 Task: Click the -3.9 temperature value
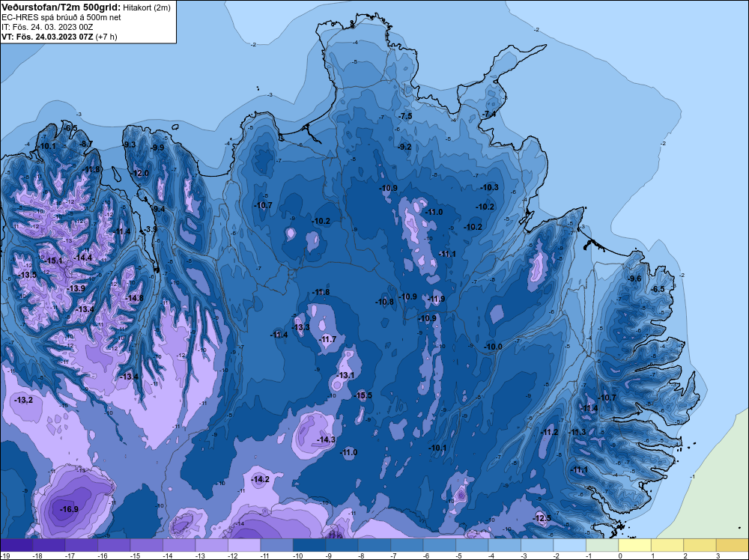[150, 229]
